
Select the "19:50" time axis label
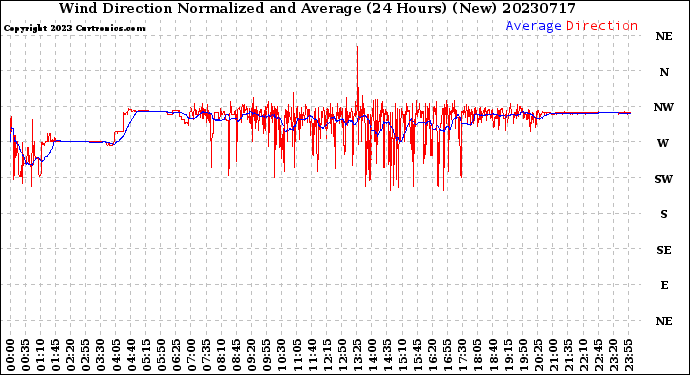pos(523,355)
